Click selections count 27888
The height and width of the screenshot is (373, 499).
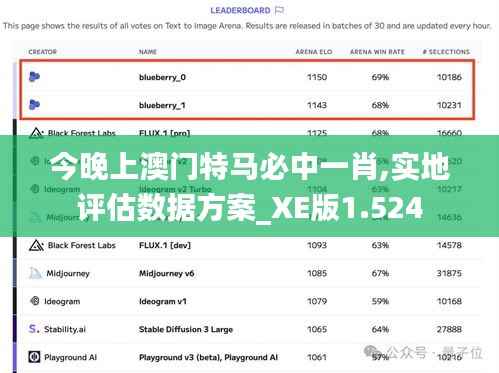449,329
